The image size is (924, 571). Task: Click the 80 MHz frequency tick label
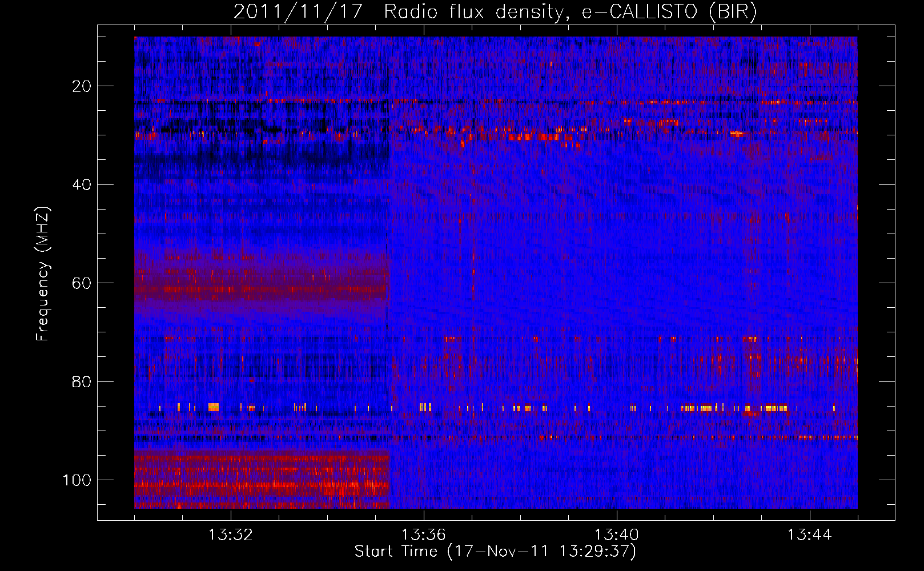[x=82, y=381]
